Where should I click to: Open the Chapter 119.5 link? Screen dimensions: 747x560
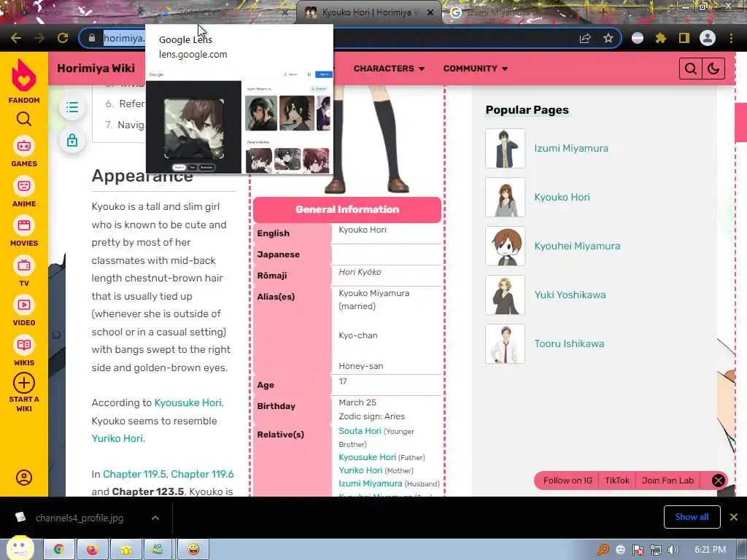(x=135, y=474)
